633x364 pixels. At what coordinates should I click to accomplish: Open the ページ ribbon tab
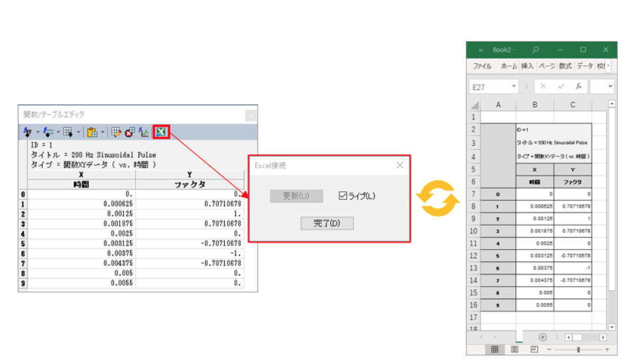tap(547, 66)
